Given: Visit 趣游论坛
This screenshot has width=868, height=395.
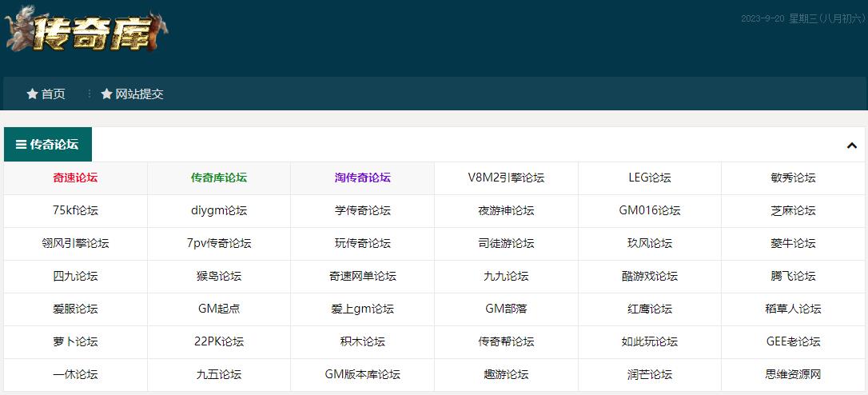Looking at the screenshot, I should coord(506,374).
